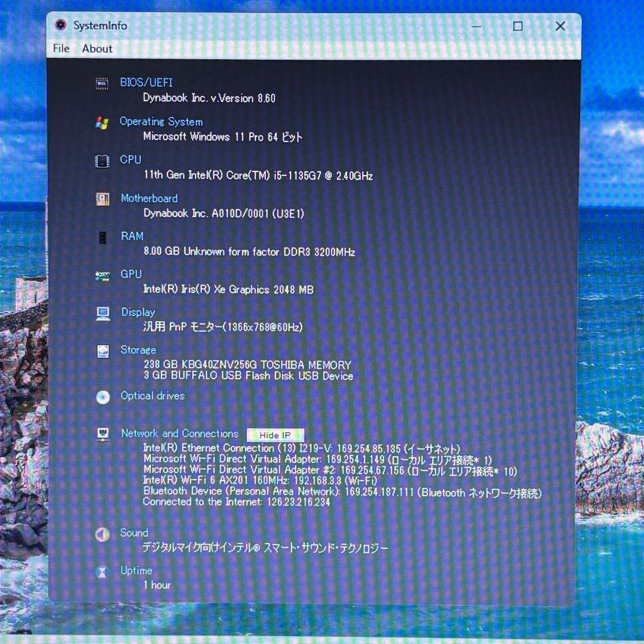Click the Storage drive icon

click(103, 351)
